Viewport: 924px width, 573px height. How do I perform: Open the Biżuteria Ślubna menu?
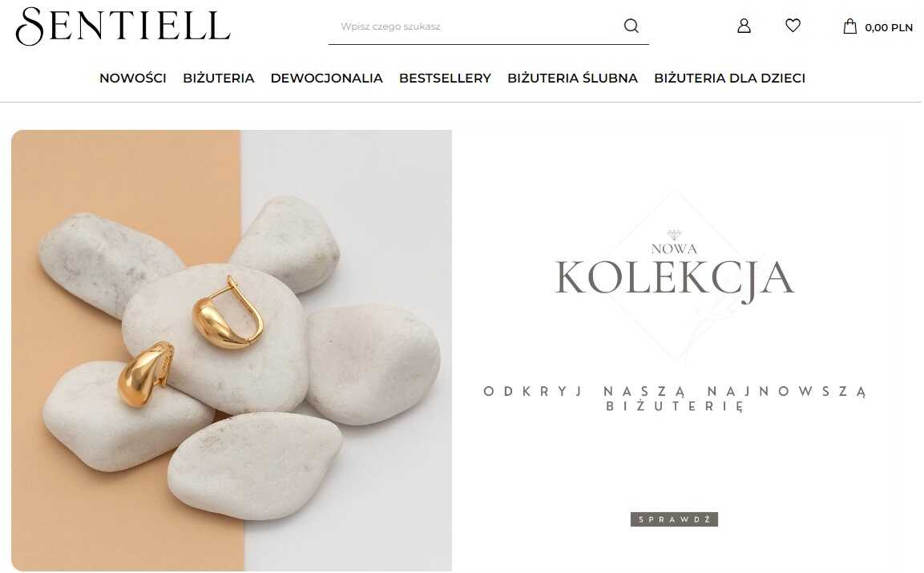[572, 78]
